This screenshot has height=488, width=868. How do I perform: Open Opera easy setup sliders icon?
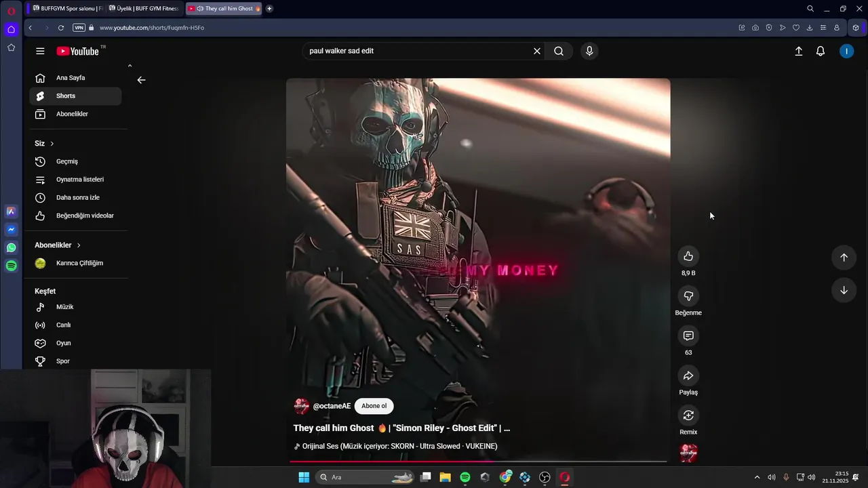(823, 28)
